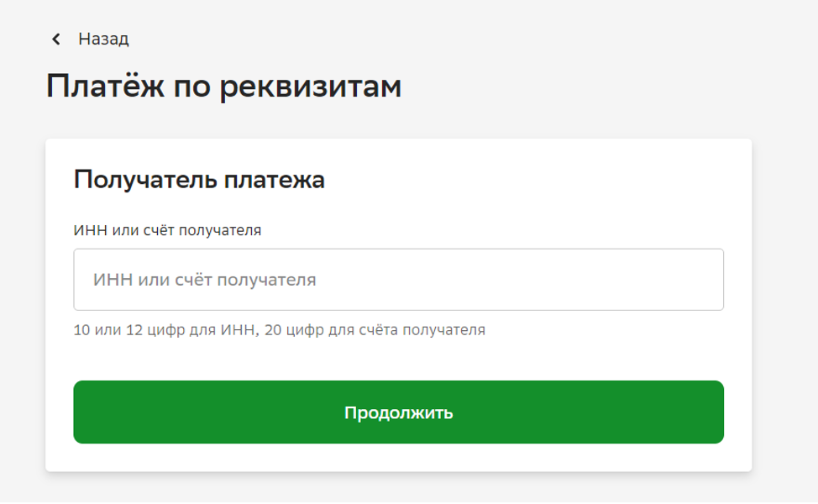Screen dimensions: 818x504
Task: Place cursor in recipient ИНН text box
Action: 398,280
